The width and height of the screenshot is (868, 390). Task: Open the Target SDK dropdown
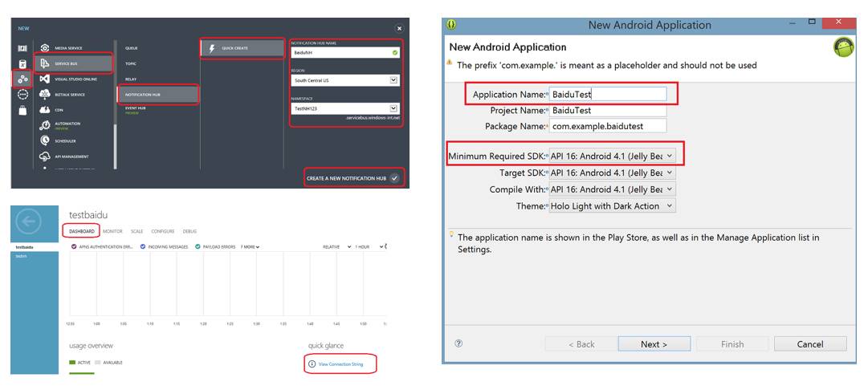(612, 173)
